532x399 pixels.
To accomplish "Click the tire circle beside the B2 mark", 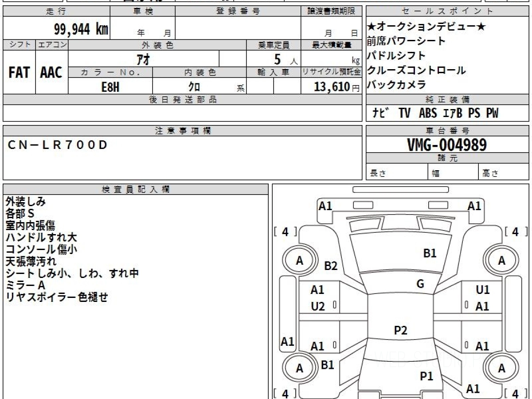I will click(x=300, y=261).
